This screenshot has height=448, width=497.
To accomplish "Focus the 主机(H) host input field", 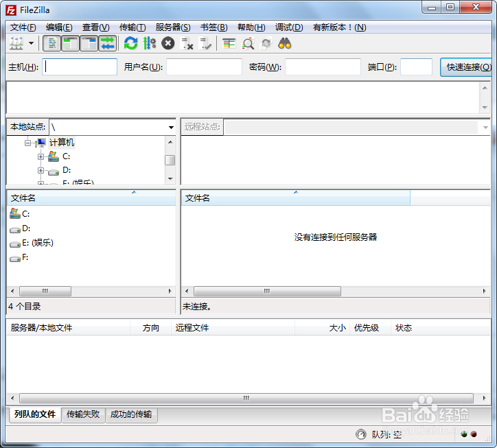I will (x=80, y=67).
